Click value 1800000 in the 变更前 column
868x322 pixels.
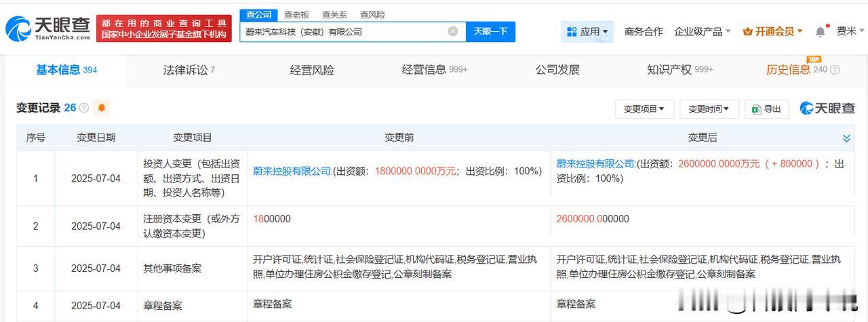coord(272,219)
